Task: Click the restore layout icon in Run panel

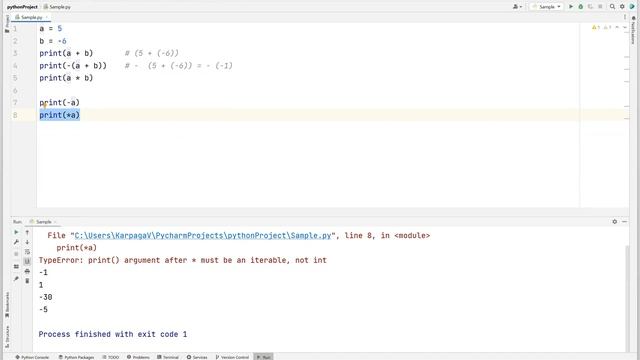Action: (x=16, y=267)
